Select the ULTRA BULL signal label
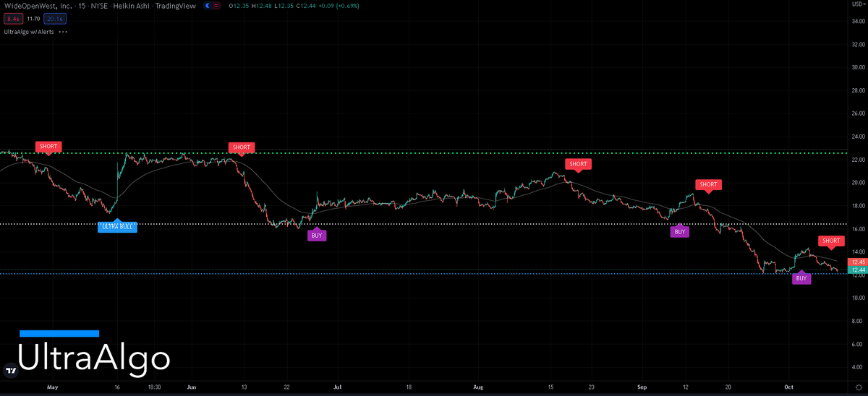 (117, 225)
